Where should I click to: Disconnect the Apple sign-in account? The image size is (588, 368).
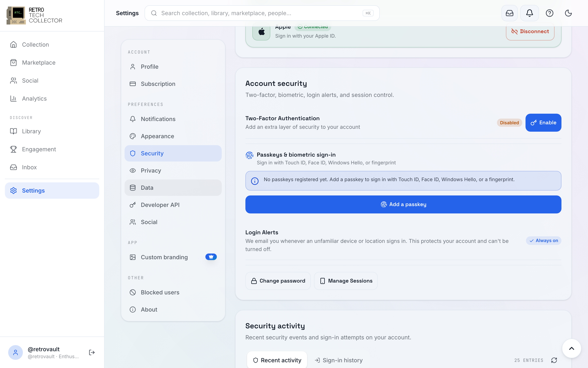pos(530,32)
